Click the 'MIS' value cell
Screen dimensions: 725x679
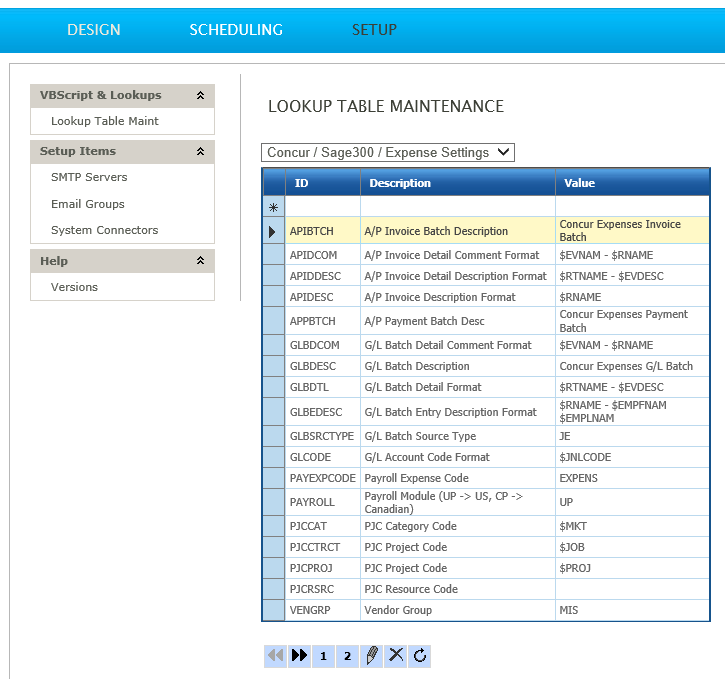pyautogui.click(x=633, y=610)
